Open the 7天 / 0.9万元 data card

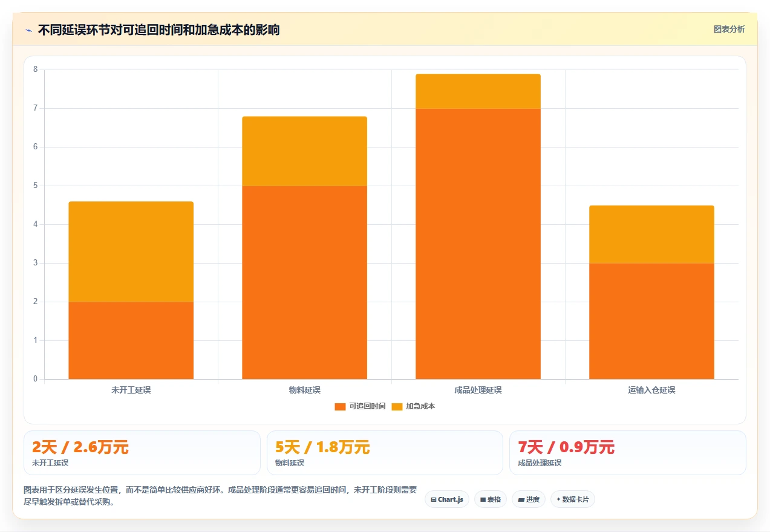(x=628, y=453)
